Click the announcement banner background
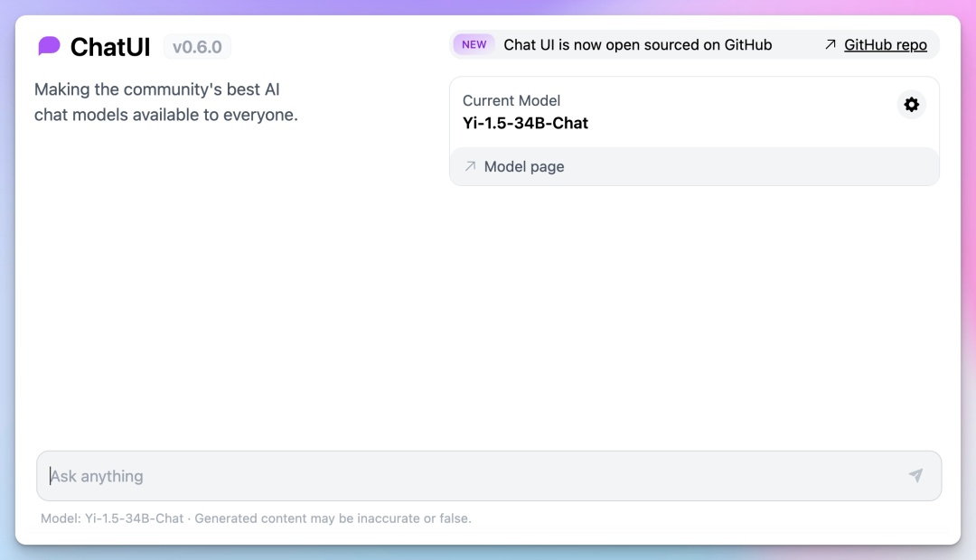Viewport: 976px width, 560px height. (797, 45)
